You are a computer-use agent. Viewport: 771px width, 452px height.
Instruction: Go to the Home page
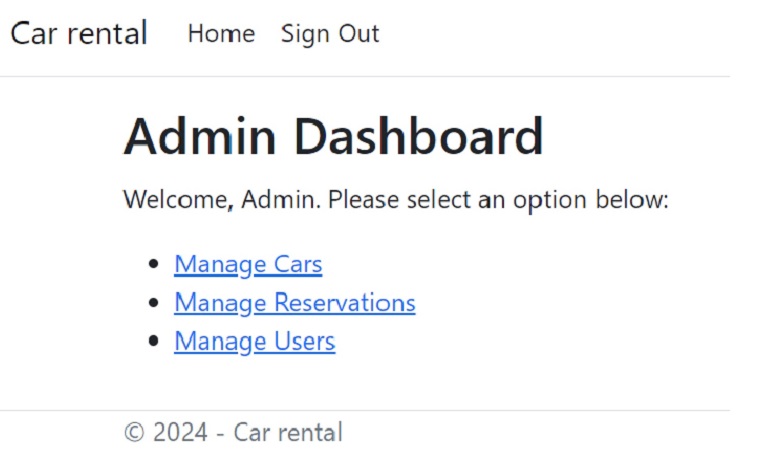click(221, 34)
